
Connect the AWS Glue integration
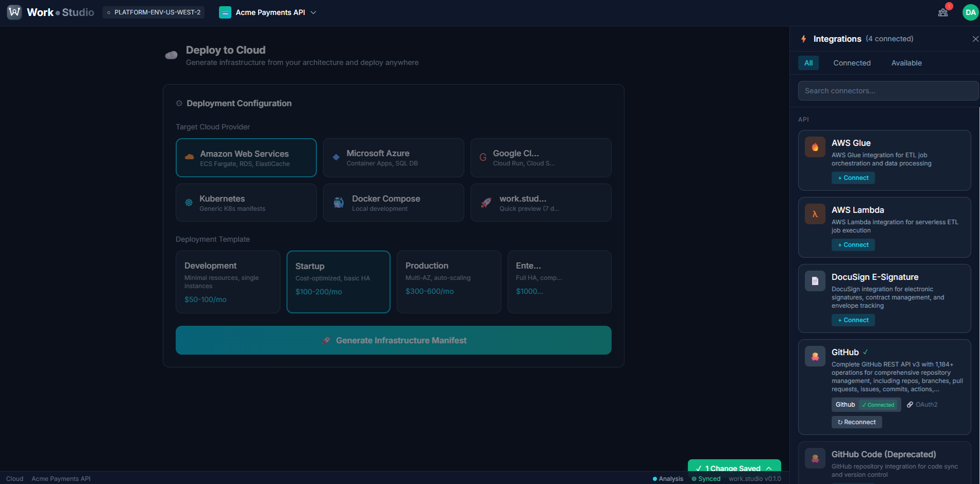(x=853, y=178)
